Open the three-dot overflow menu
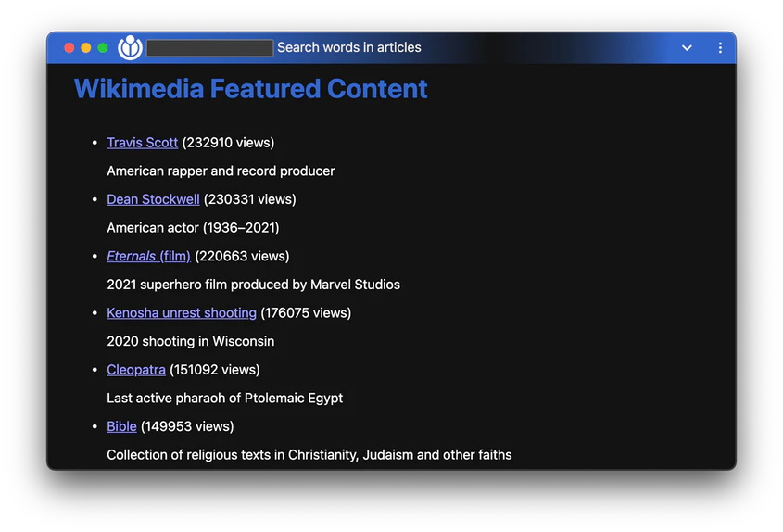The height and width of the screenshot is (532, 783). click(x=720, y=47)
